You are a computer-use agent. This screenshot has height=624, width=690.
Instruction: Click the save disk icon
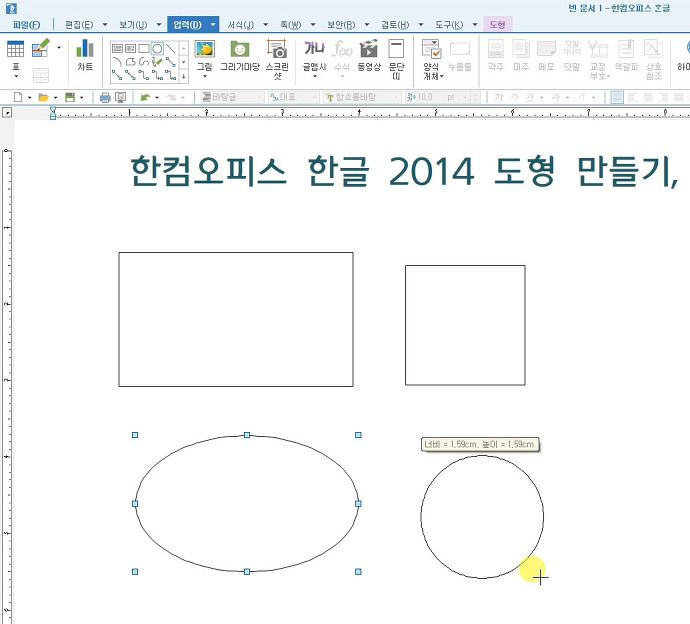70,97
